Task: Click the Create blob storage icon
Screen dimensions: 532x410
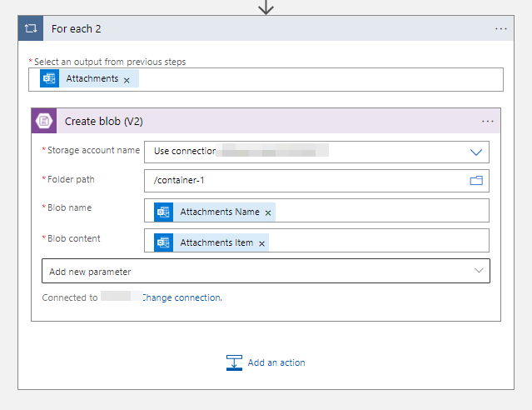Action: click(44, 121)
